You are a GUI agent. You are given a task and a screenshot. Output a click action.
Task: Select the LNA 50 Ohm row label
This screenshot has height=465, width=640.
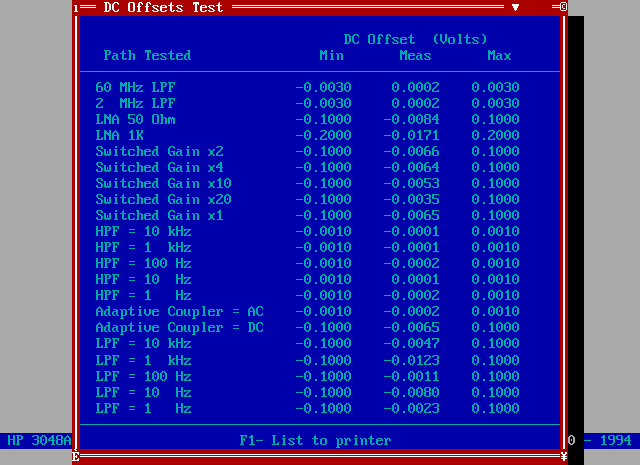[135, 120]
